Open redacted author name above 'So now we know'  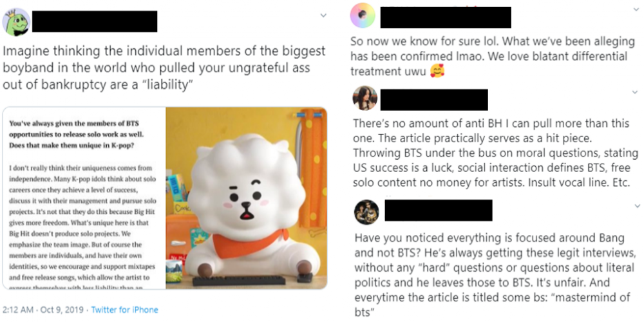(x=446, y=17)
